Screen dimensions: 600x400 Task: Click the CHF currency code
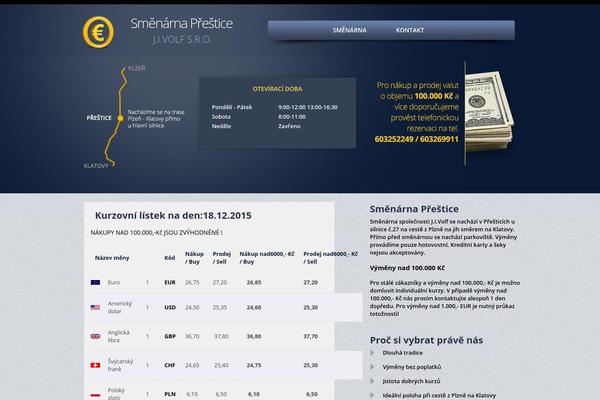tap(170, 365)
